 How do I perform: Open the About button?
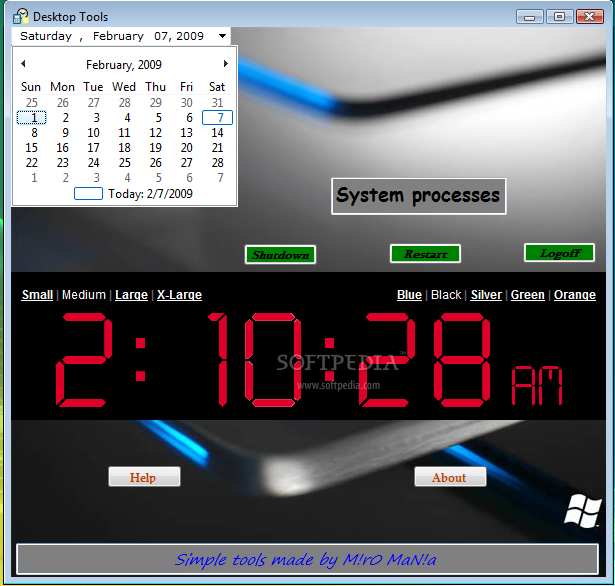click(x=450, y=477)
